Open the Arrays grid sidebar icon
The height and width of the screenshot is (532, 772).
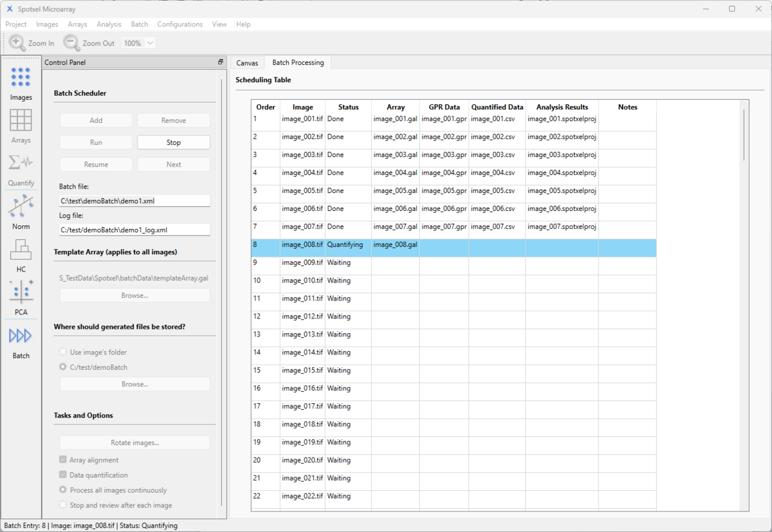pyautogui.click(x=21, y=120)
